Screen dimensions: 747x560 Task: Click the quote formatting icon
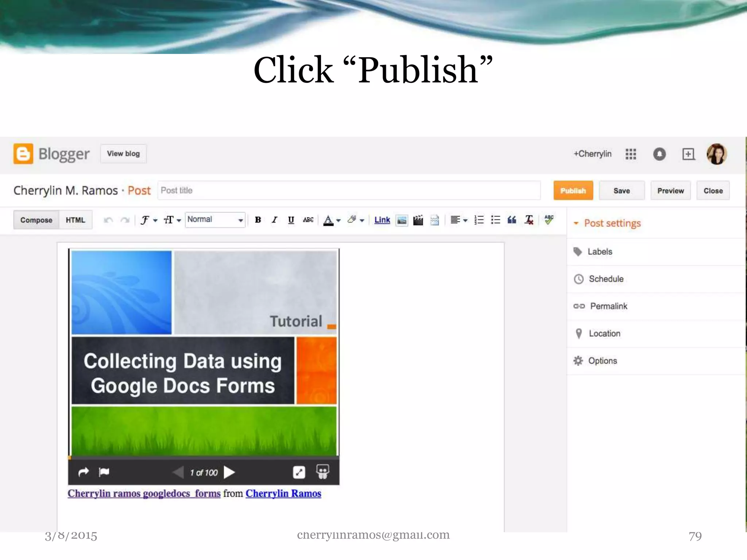(x=512, y=220)
